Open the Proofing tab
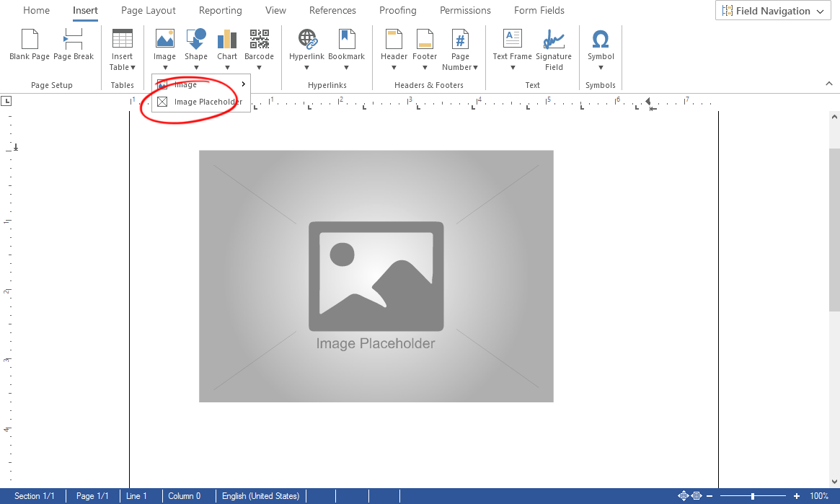This screenshot has height=504, width=840. 397,10
